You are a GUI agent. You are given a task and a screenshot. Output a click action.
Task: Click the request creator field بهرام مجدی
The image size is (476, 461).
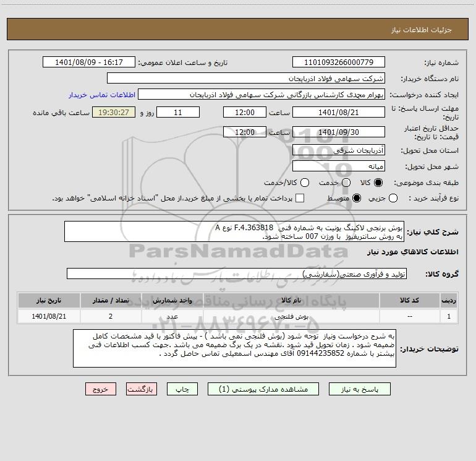pyautogui.click(x=261, y=95)
